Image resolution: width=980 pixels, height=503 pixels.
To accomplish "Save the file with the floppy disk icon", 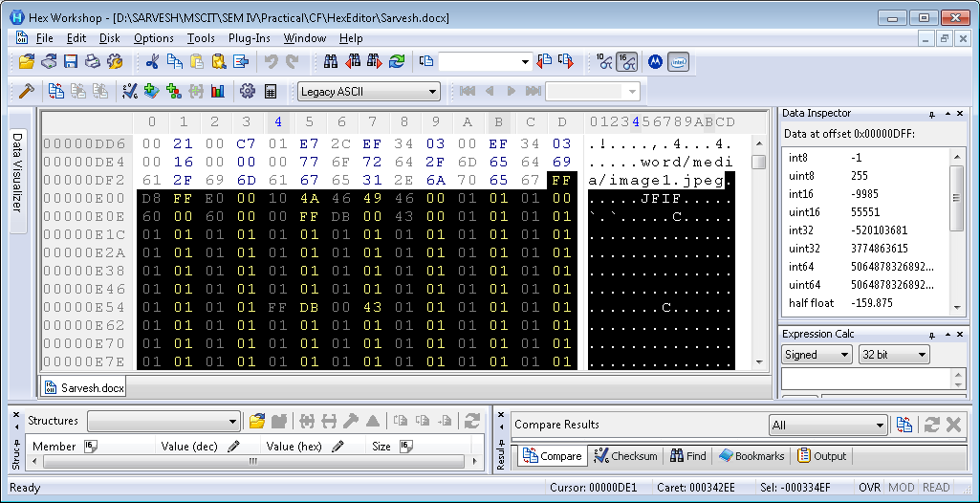I will point(71,61).
